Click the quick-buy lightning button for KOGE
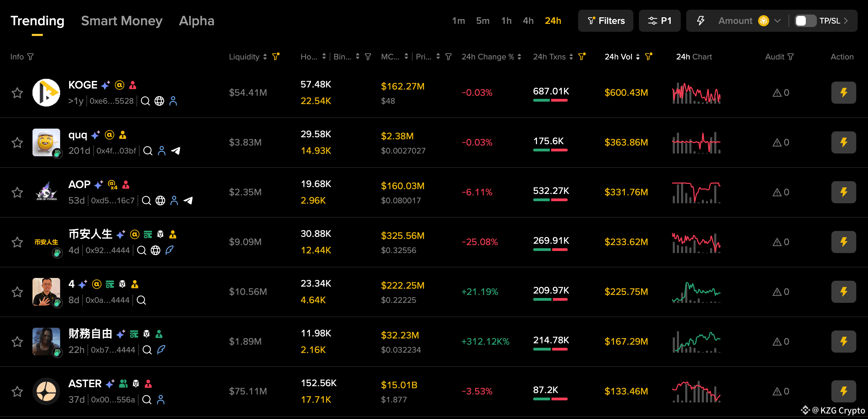This screenshot has height=419, width=868. pyautogui.click(x=843, y=93)
